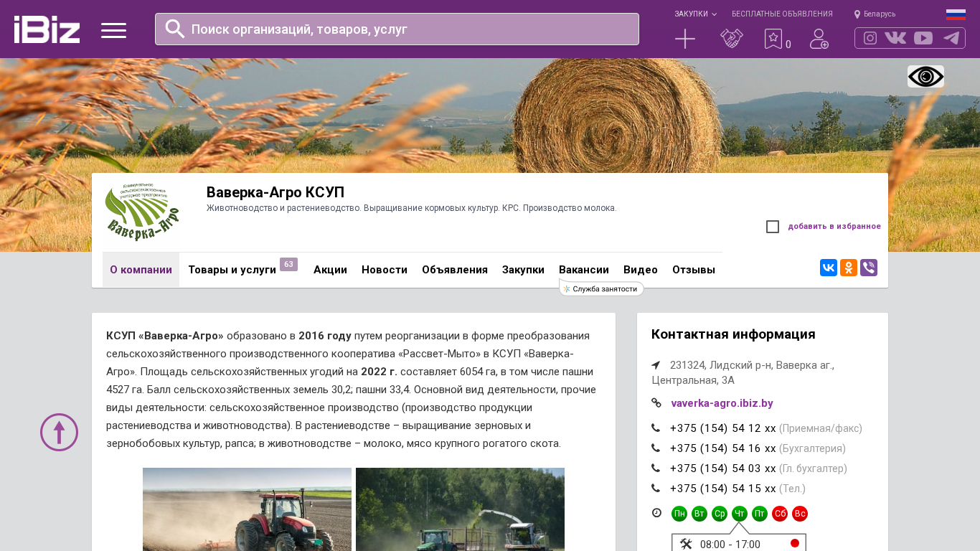Expand the 'Закупки' dropdown in header
The image size is (980, 551).
point(695,14)
